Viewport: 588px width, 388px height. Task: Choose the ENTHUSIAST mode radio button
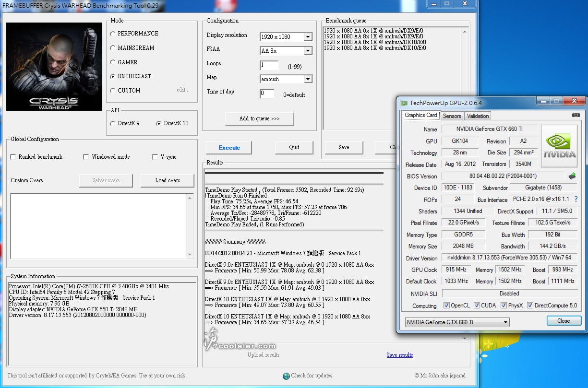(113, 76)
